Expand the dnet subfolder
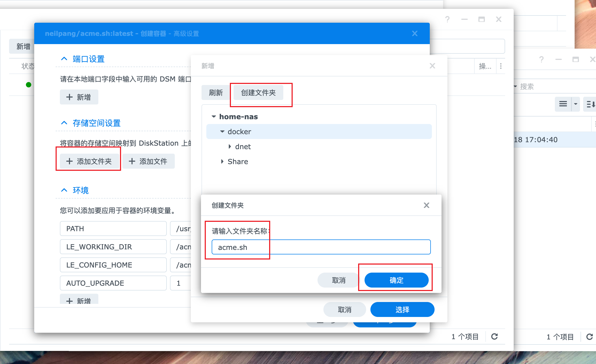 pos(230,146)
